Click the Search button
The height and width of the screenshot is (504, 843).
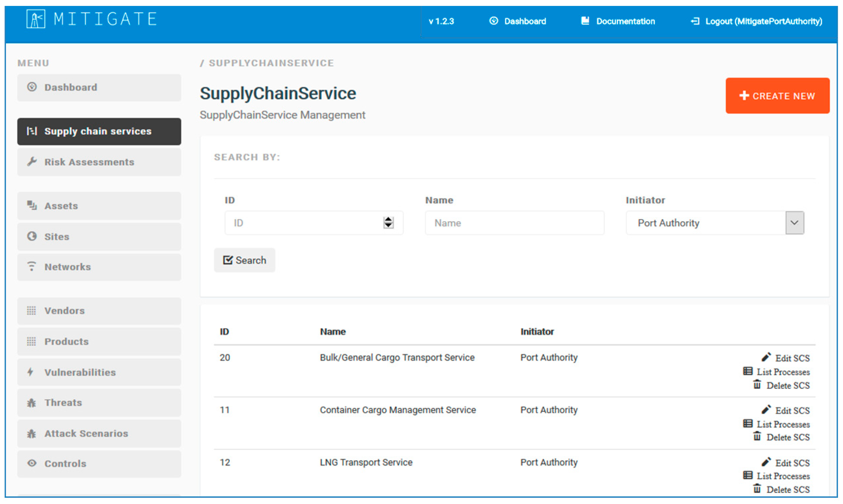pyautogui.click(x=244, y=260)
